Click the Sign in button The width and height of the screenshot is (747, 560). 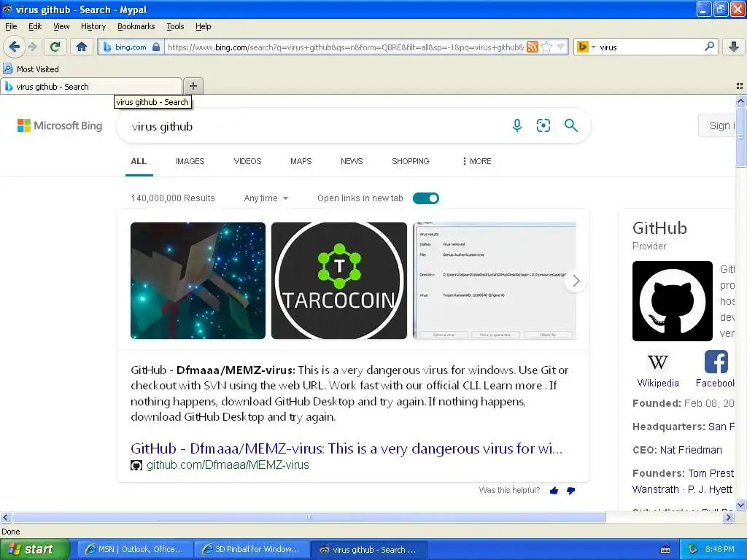(718, 125)
